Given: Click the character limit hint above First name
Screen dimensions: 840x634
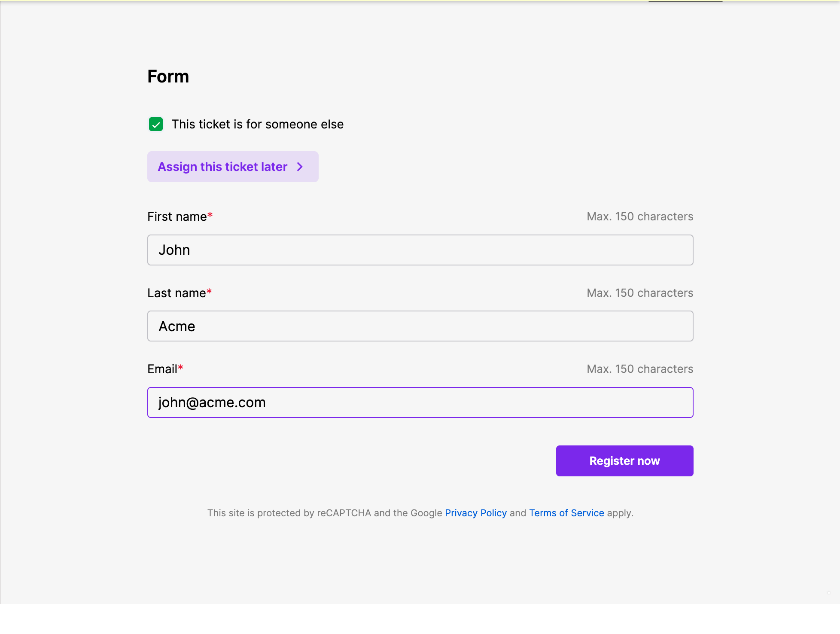Looking at the screenshot, I should [640, 216].
